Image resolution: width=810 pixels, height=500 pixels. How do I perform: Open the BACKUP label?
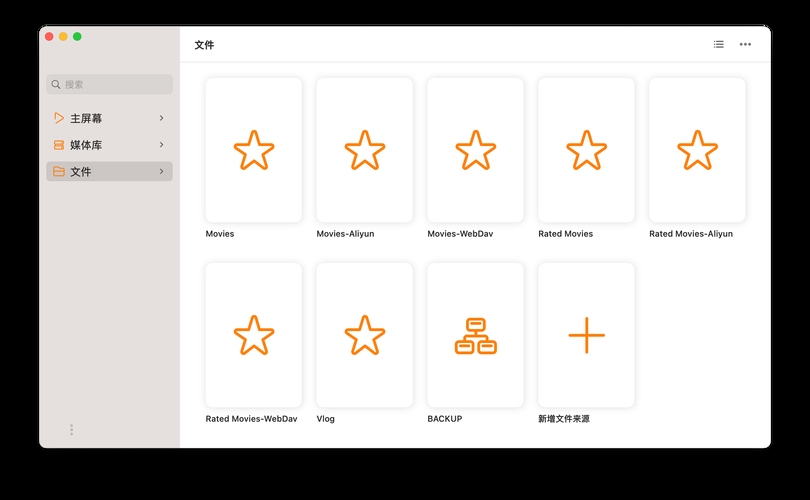444,418
